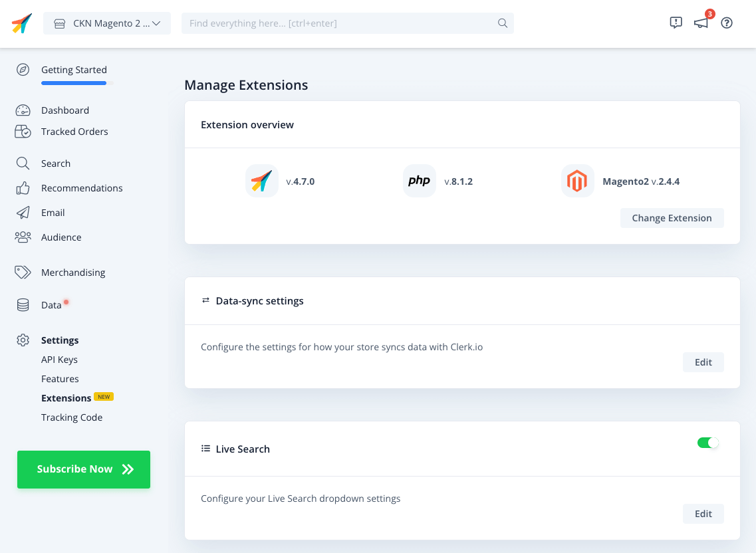The height and width of the screenshot is (553, 756).
Task: Click the Merchandising tag icon
Action: tap(23, 273)
